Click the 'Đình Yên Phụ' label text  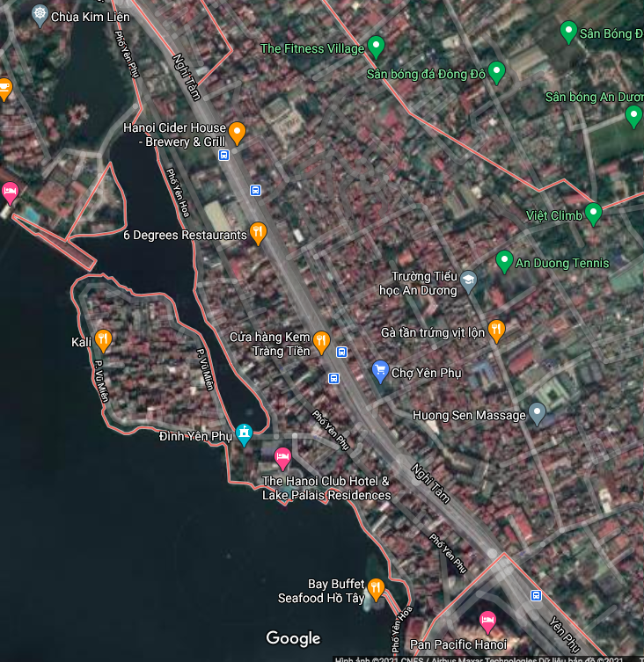[195, 436]
